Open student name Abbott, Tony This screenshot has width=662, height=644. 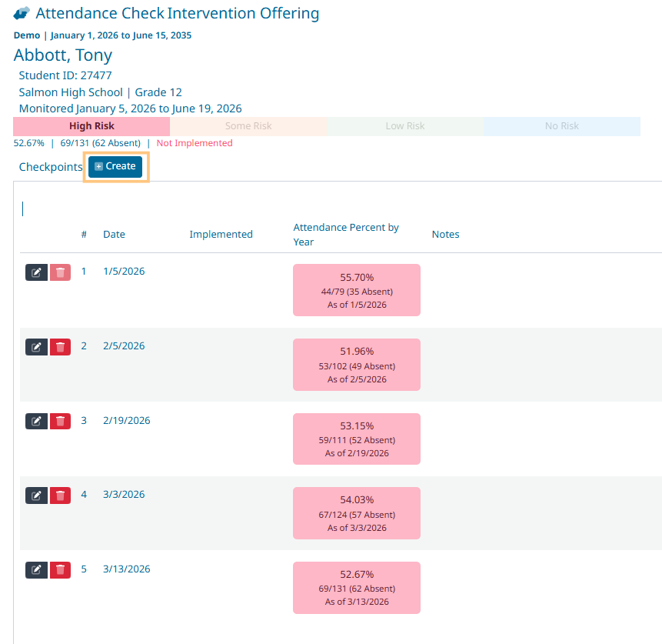63,55
